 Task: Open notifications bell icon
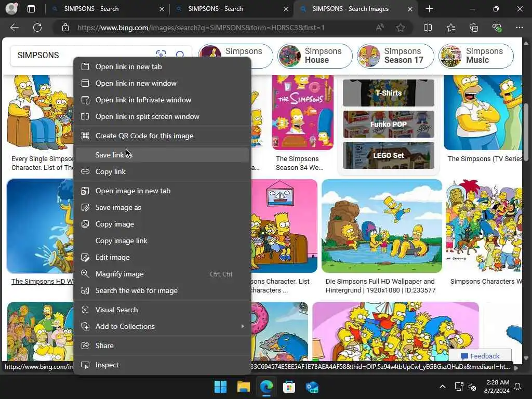pos(517,387)
